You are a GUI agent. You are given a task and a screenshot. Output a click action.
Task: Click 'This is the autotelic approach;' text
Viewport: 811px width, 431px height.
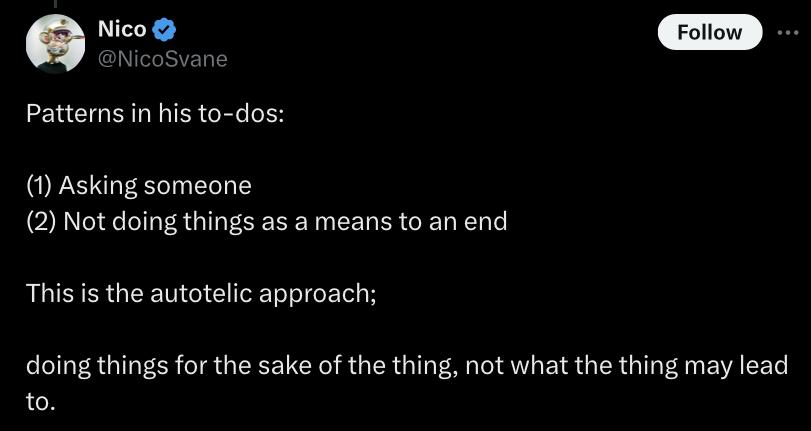201,294
